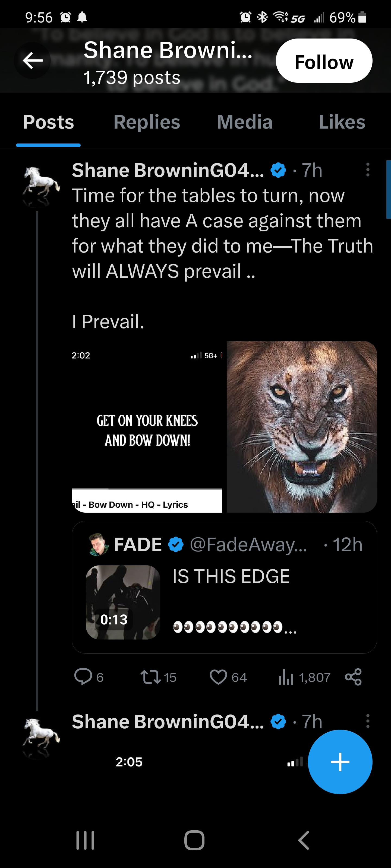Switch to the Replies tab
The width and height of the screenshot is (391, 868).
coord(147,122)
